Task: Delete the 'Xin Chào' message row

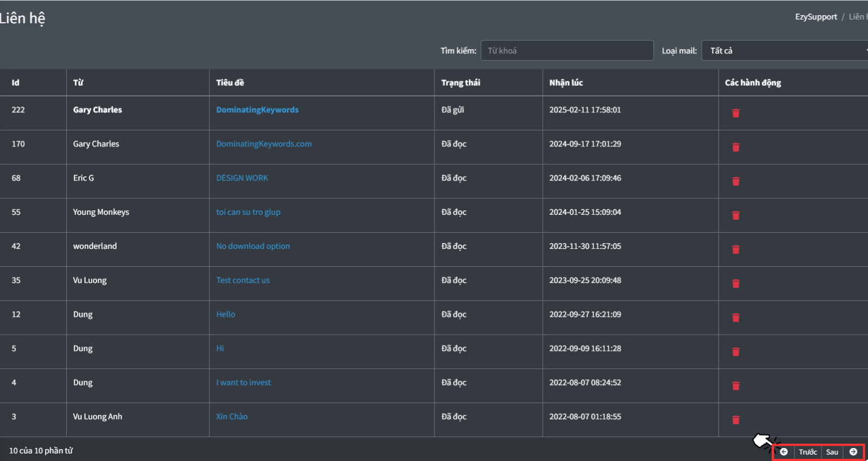Action: (x=736, y=420)
